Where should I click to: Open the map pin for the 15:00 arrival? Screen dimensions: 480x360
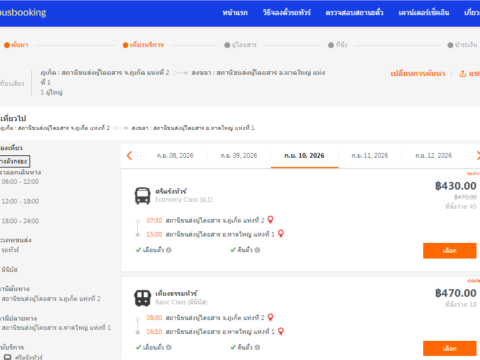click(281, 234)
